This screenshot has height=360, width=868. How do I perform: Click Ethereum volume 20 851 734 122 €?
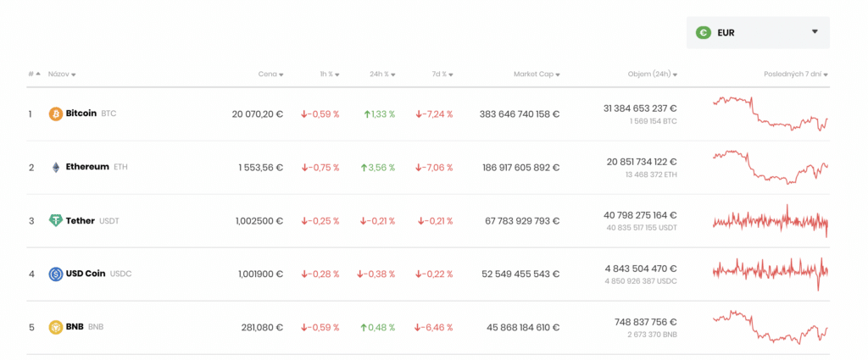642,162
